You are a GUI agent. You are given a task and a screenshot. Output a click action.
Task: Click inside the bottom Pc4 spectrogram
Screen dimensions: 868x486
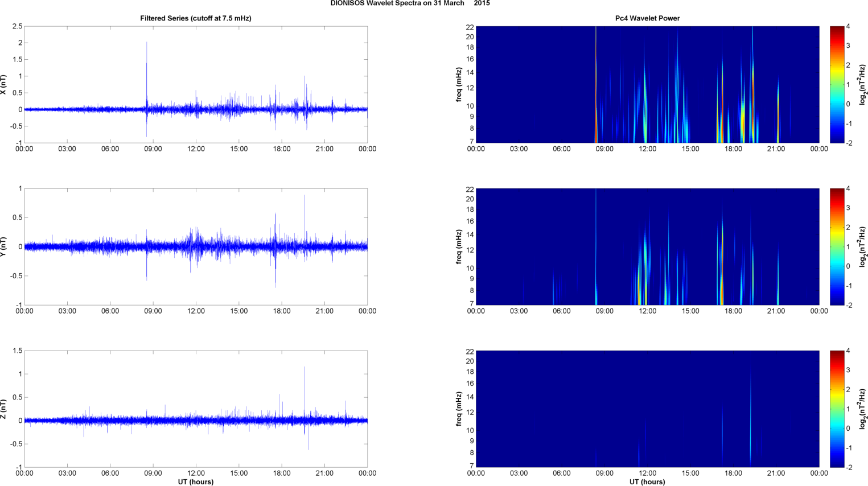pyautogui.click(x=647, y=409)
